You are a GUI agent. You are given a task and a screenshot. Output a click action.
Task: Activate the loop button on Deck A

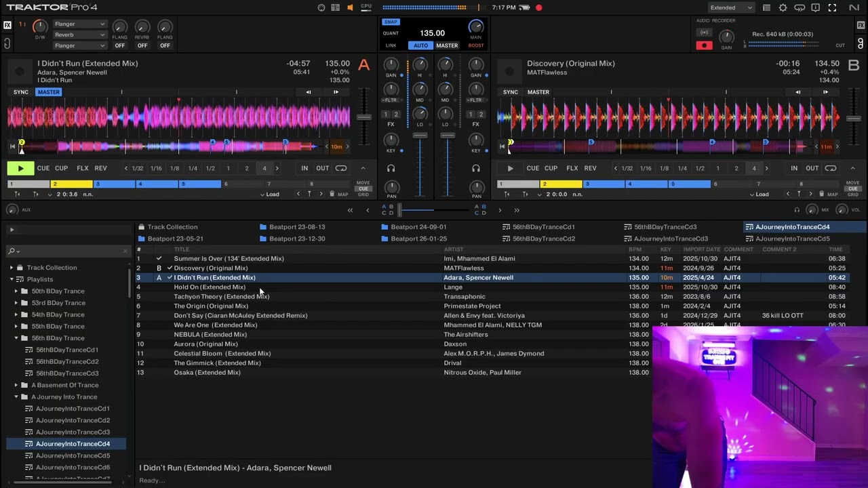[x=341, y=168]
